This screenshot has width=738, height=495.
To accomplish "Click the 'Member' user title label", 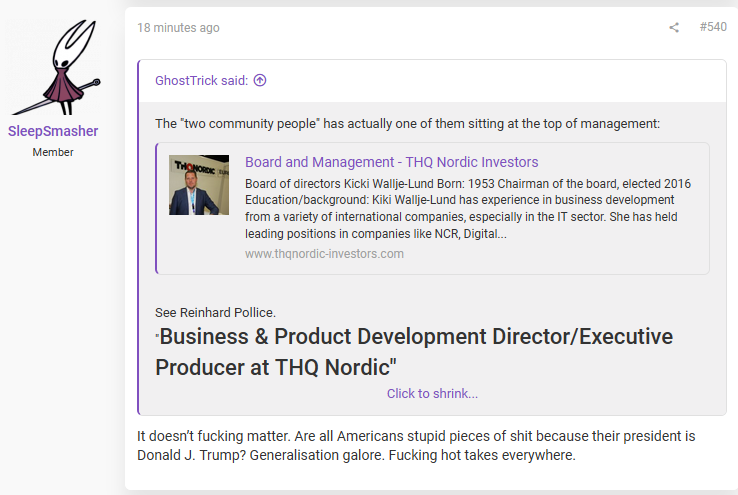I will point(53,152).
